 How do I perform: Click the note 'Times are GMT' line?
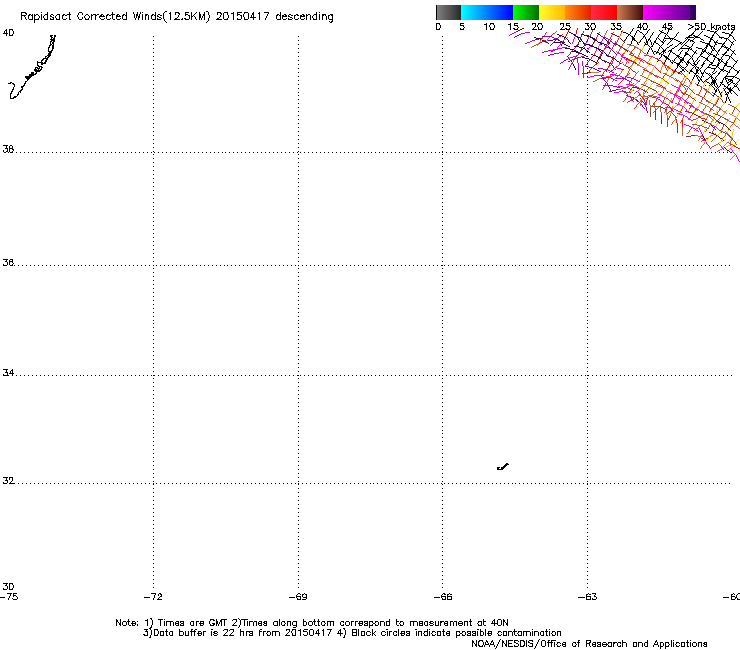click(312, 623)
